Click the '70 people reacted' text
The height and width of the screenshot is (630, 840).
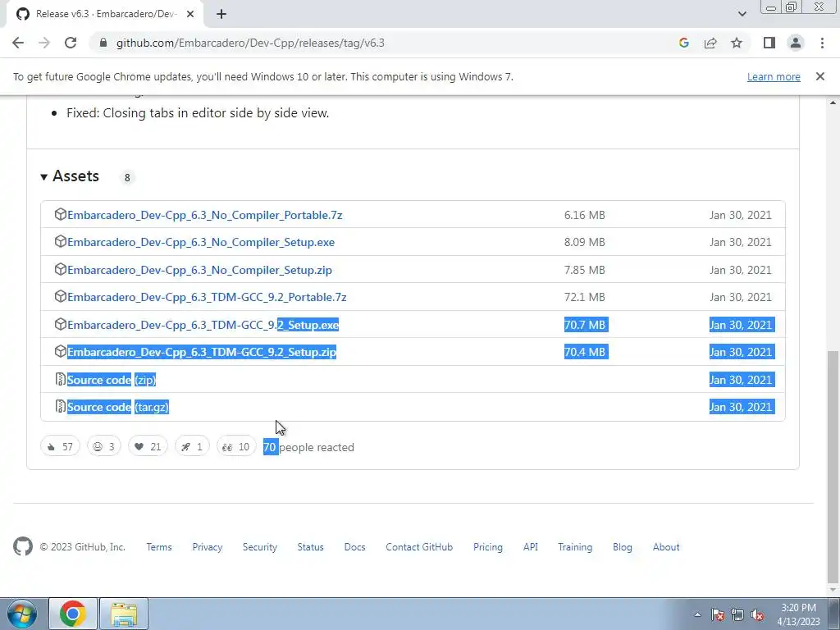(308, 447)
